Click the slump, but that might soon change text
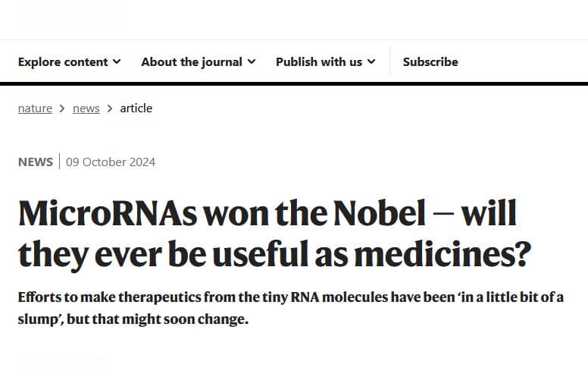Image resolution: width=588 pixels, height=377 pixels. pos(133,319)
